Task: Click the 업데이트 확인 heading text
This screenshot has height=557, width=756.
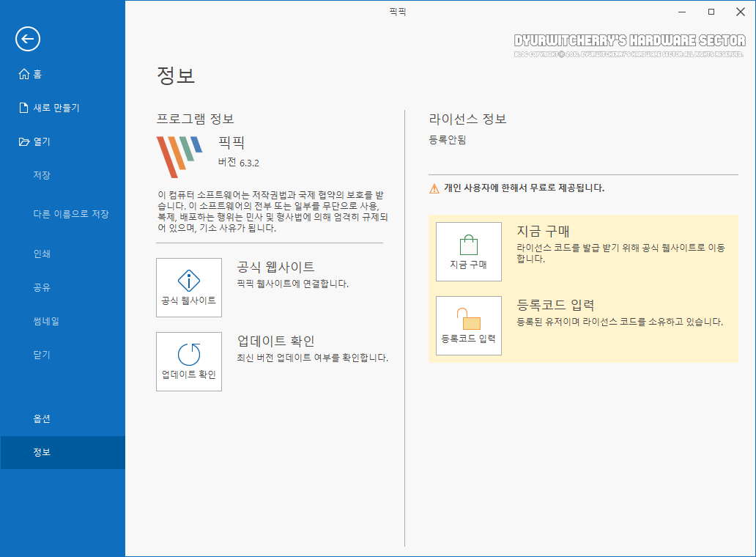Action: point(275,341)
